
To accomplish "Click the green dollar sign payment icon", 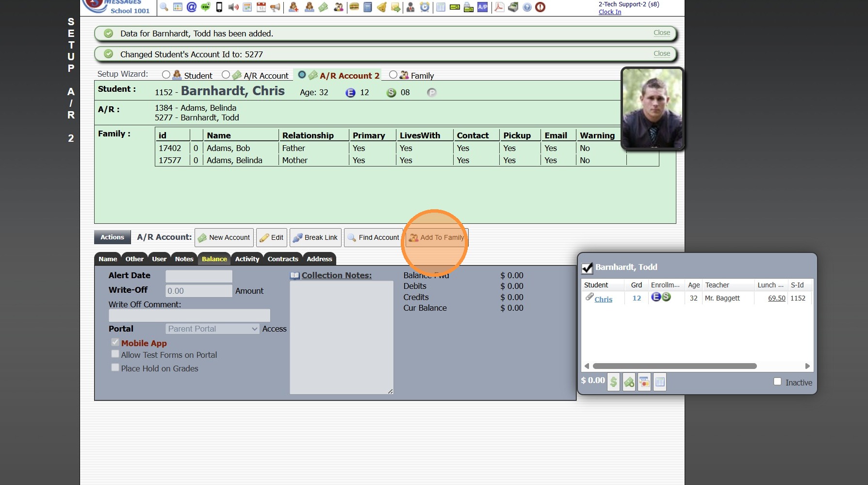I will pyautogui.click(x=613, y=382).
